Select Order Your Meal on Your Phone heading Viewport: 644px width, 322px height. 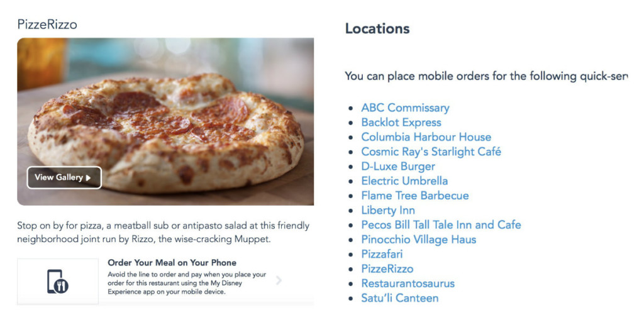pyautogui.click(x=172, y=262)
